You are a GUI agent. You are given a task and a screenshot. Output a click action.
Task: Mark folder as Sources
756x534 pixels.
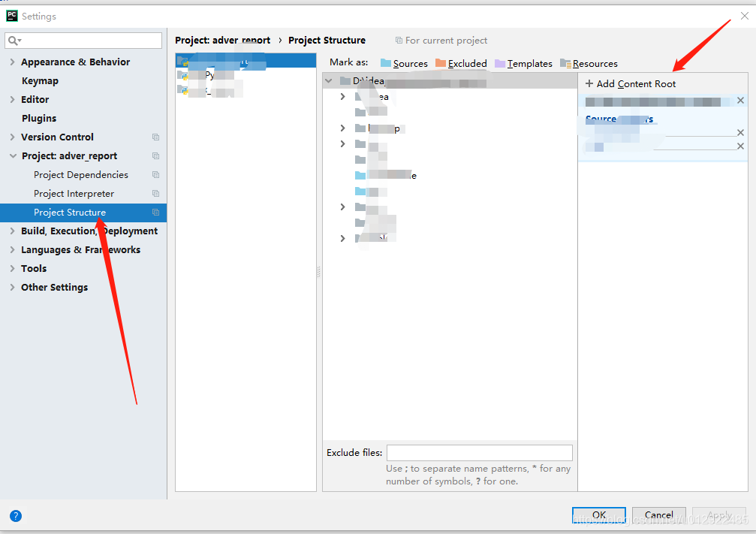[404, 63]
